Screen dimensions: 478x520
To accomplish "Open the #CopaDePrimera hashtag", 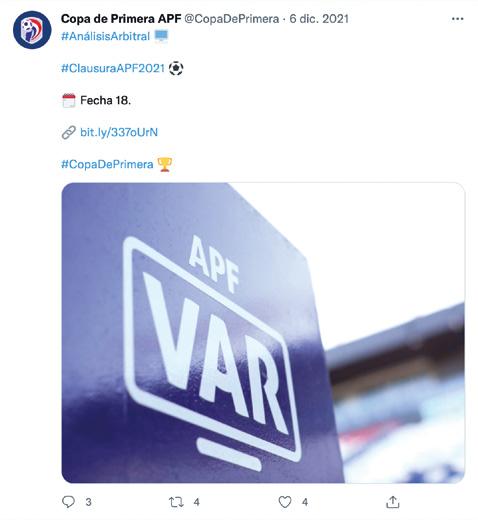I will coord(107,164).
